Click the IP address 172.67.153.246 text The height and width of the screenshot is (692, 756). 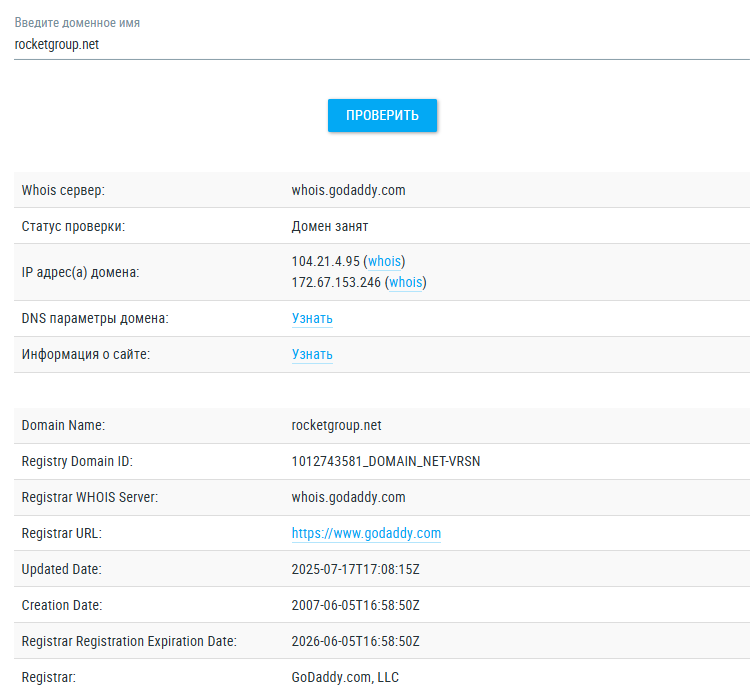(336, 283)
